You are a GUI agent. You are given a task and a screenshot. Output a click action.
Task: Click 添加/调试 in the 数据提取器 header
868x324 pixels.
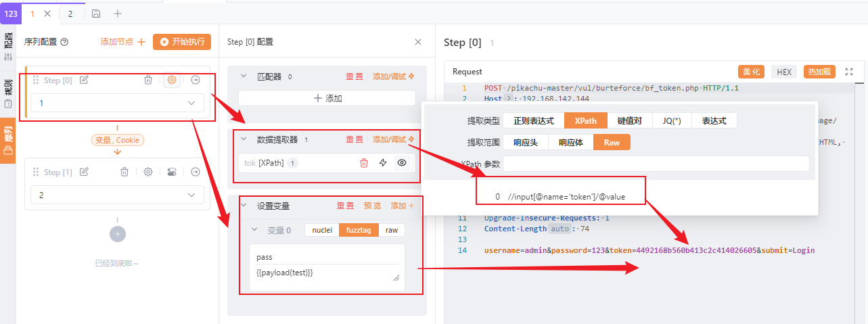pyautogui.click(x=394, y=139)
